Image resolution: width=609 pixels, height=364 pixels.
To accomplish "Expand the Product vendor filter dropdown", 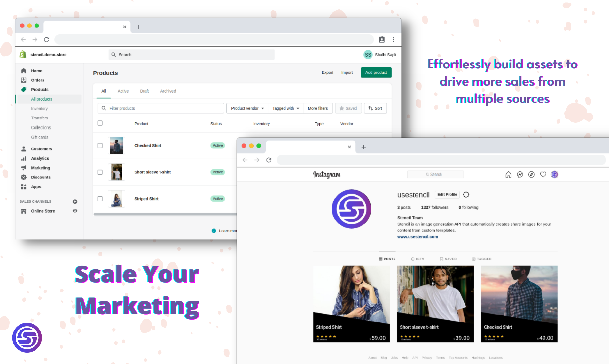I will click(x=247, y=108).
